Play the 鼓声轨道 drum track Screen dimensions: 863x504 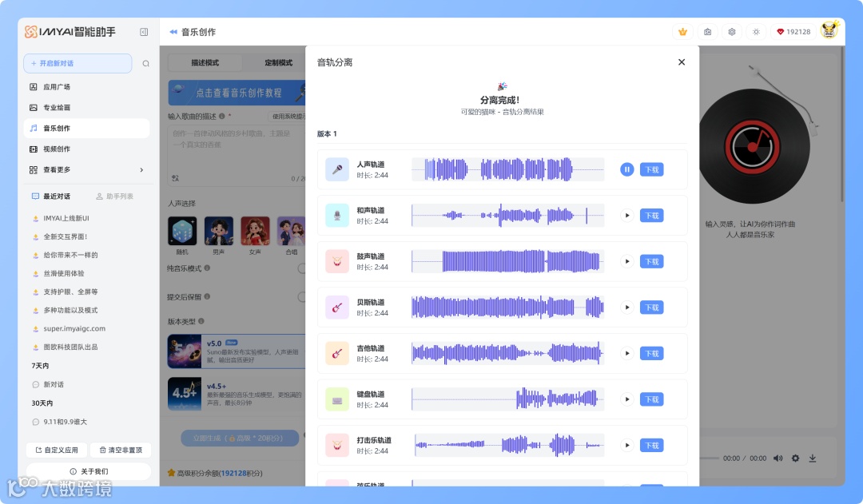point(627,261)
